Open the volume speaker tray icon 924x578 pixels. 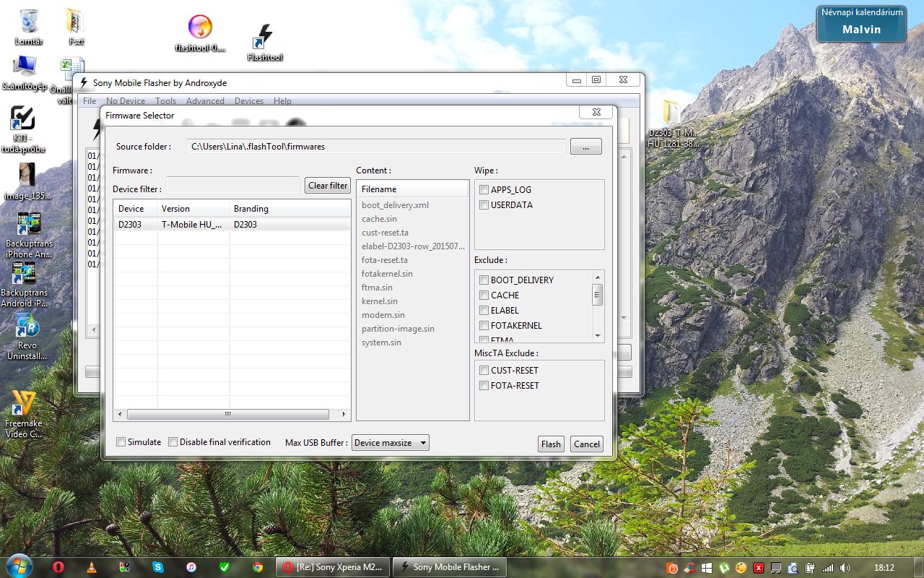pyautogui.click(x=845, y=568)
